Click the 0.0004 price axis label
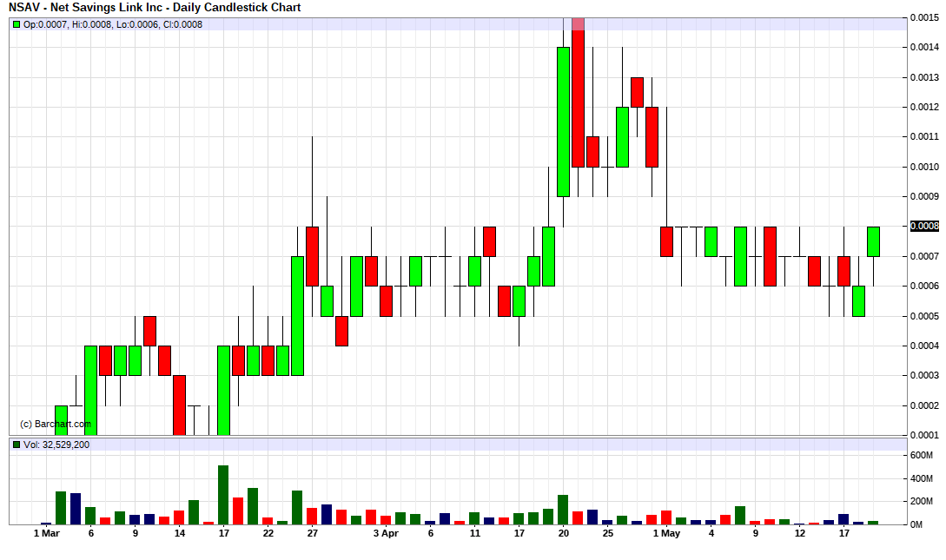 click(924, 346)
